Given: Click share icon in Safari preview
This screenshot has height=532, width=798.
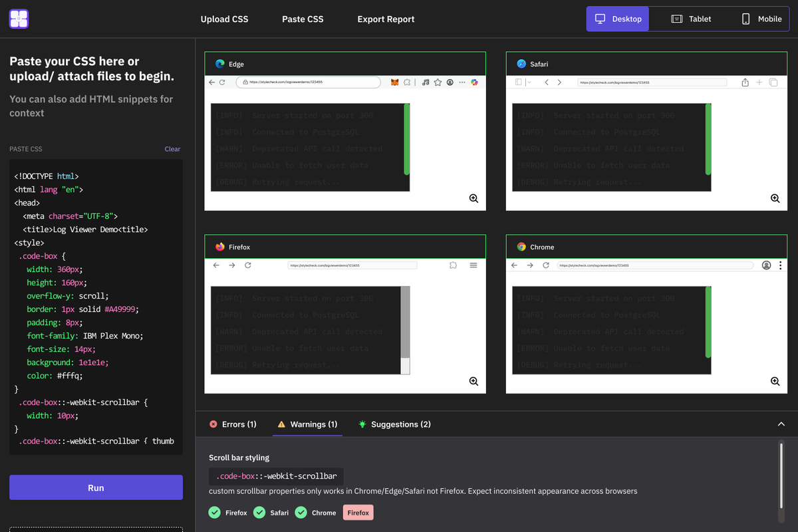Looking at the screenshot, I should tap(745, 82).
